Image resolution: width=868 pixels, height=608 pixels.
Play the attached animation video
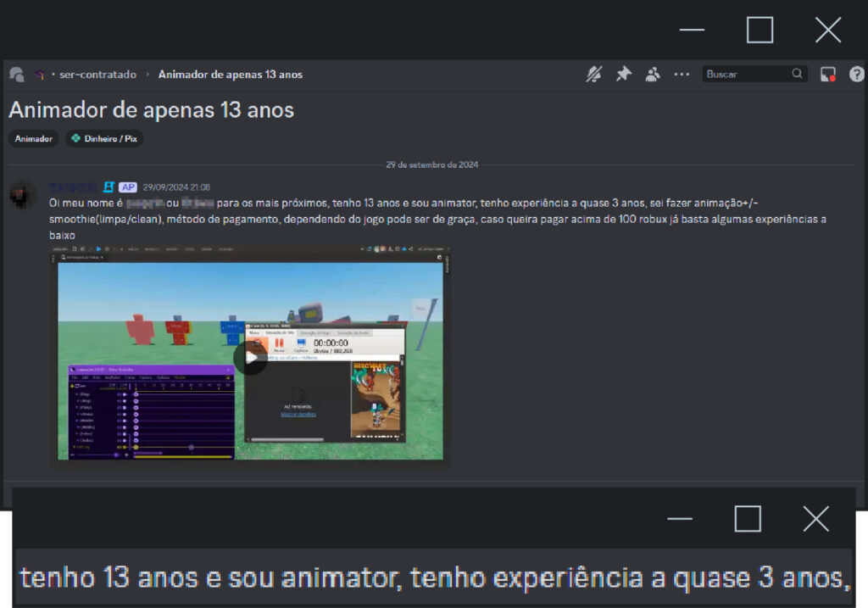250,358
